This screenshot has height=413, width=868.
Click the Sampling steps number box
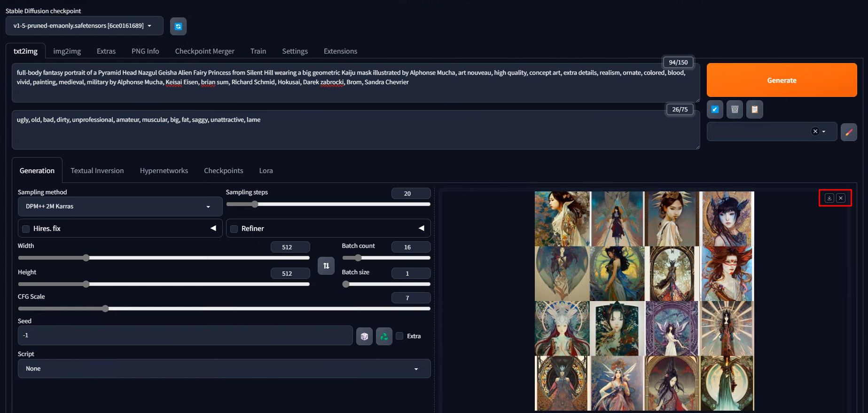pyautogui.click(x=411, y=193)
